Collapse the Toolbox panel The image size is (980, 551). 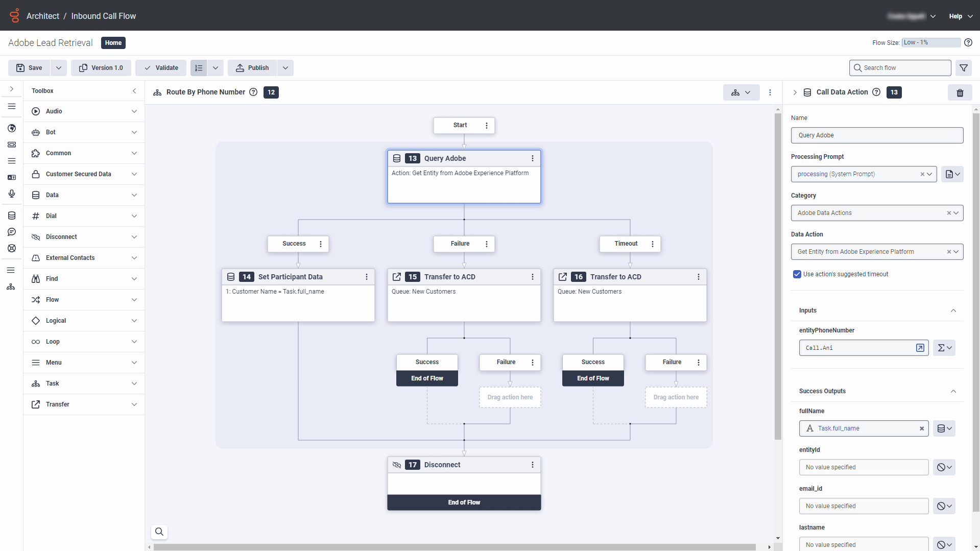[x=134, y=91]
